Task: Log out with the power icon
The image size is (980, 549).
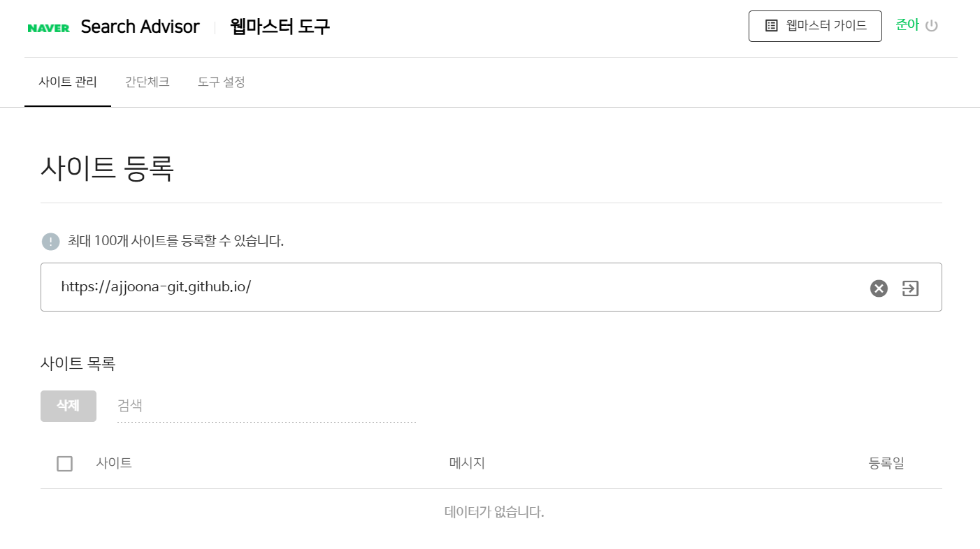Action: (931, 26)
